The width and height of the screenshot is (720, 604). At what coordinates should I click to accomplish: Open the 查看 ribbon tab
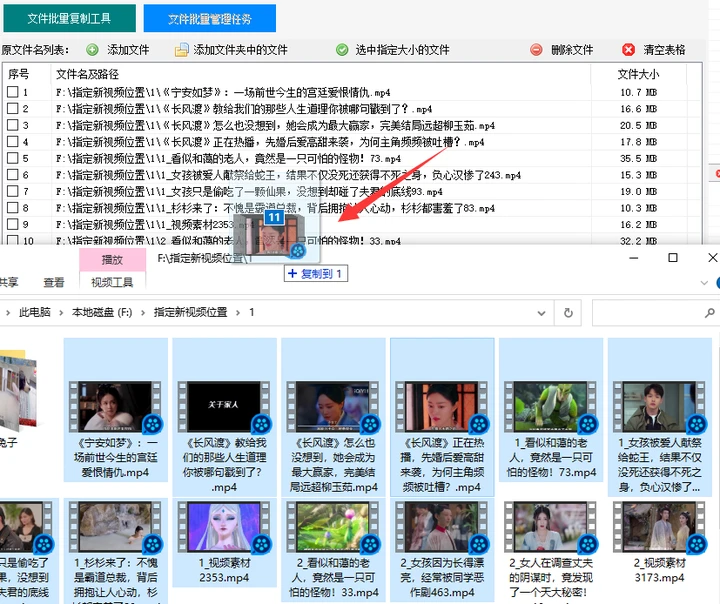(54, 282)
